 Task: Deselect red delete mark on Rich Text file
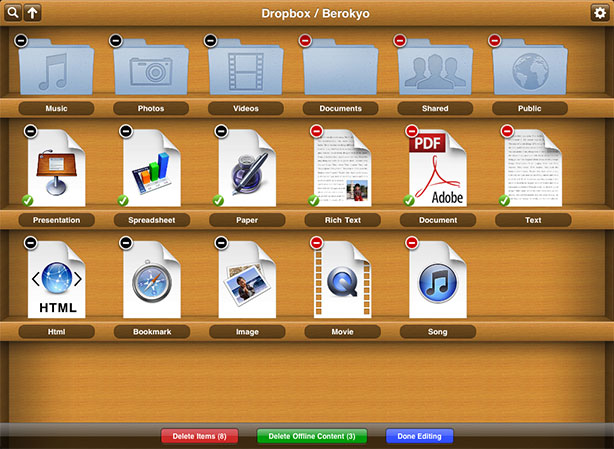pos(317,131)
